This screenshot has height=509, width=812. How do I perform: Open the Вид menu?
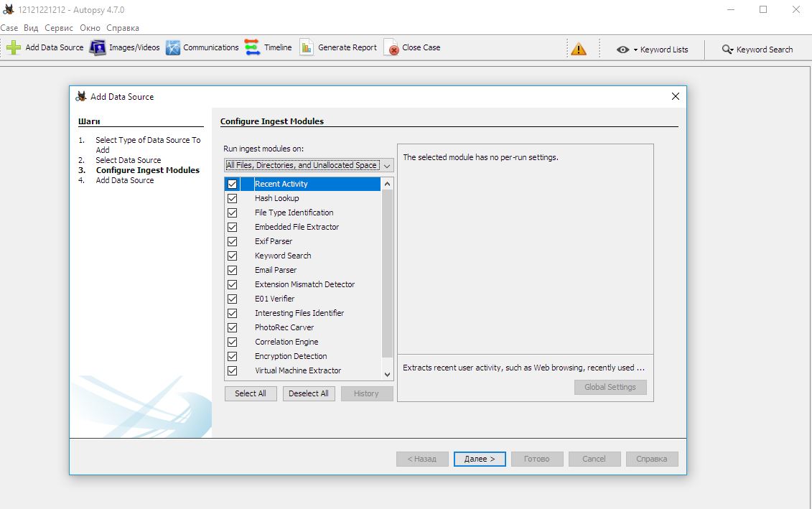tap(31, 28)
